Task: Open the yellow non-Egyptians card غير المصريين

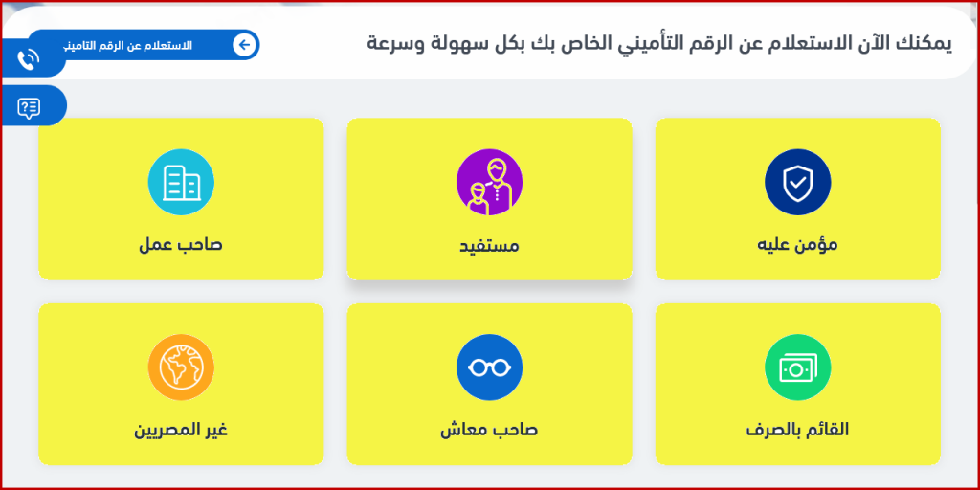Action: [181, 385]
